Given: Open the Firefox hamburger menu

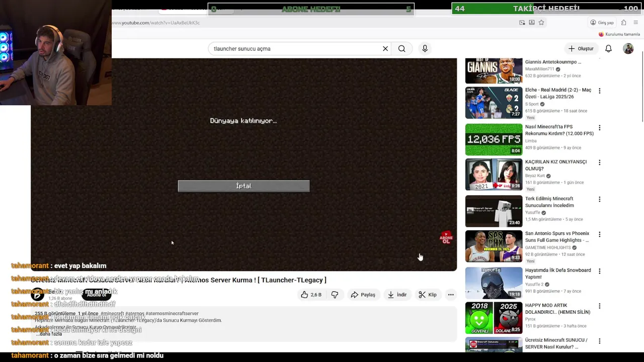Looking at the screenshot, I should point(636,23).
